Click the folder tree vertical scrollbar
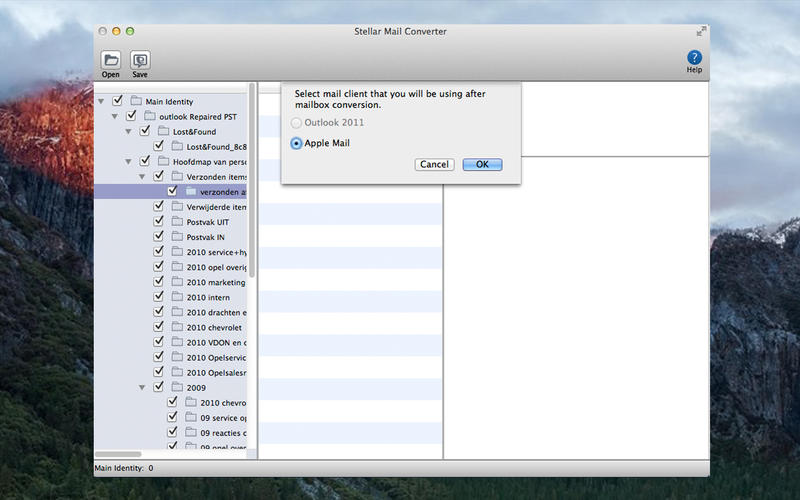 pyautogui.click(x=252, y=181)
